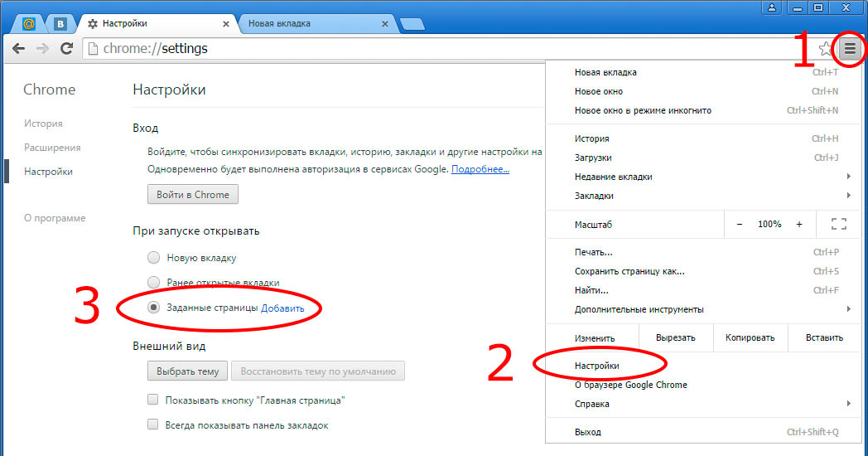868x456 pixels.
Task: Click Вставить in the edit row
Action: click(x=824, y=337)
